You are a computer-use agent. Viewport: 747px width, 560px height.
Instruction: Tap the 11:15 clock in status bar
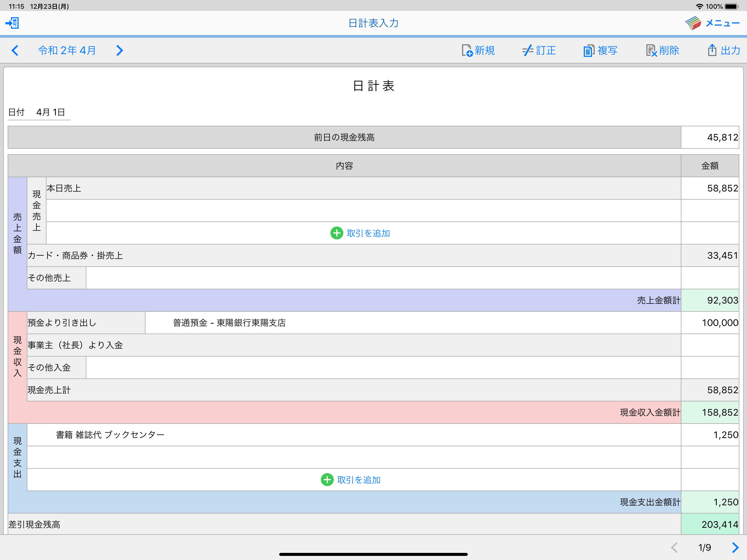(16, 6)
